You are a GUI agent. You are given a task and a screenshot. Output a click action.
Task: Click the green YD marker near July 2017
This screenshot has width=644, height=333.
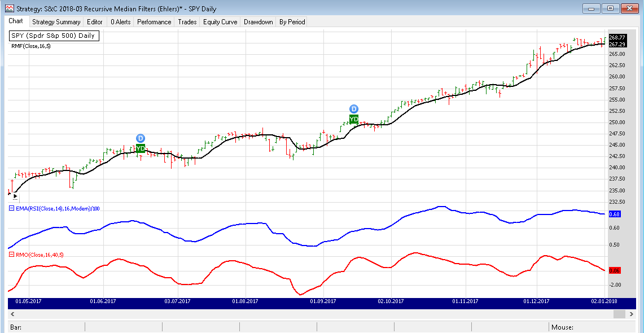pos(141,148)
